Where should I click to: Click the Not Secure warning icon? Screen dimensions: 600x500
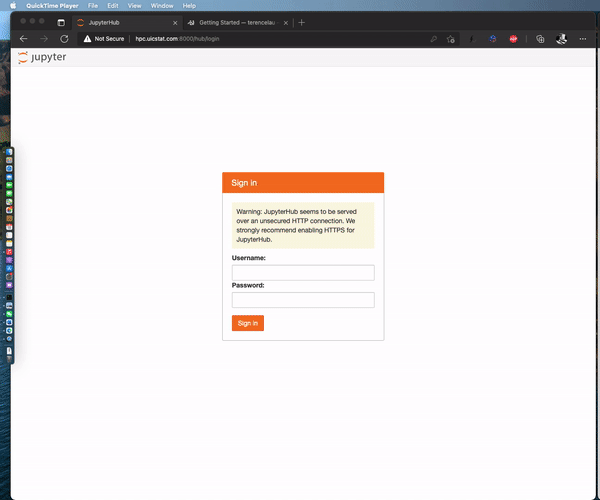(x=87, y=39)
